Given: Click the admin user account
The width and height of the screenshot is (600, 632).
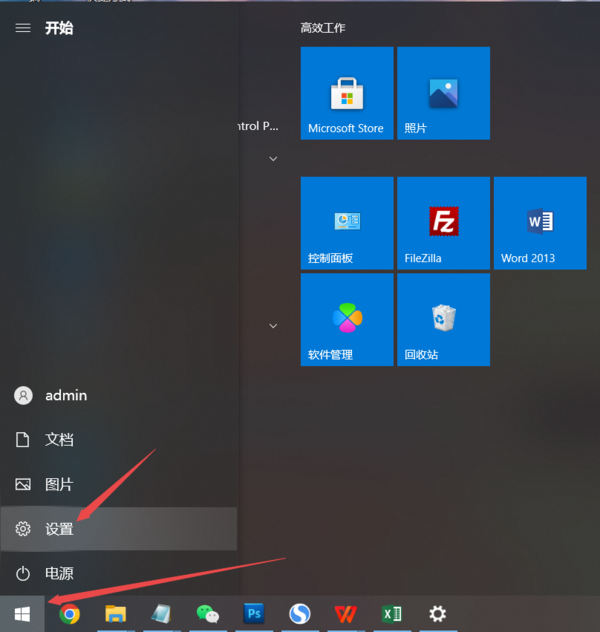Looking at the screenshot, I should [65, 396].
